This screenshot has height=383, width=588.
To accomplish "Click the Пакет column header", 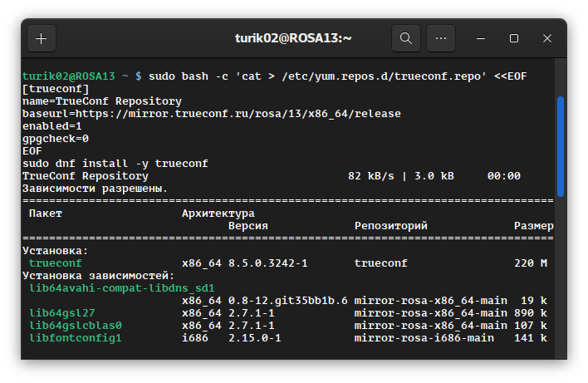I will point(46,214).
